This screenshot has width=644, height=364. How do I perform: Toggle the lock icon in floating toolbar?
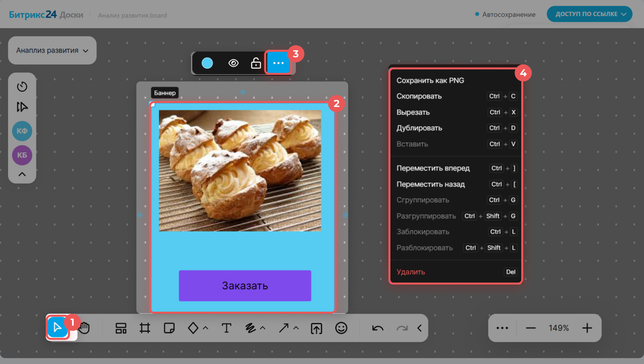(256, 63)
